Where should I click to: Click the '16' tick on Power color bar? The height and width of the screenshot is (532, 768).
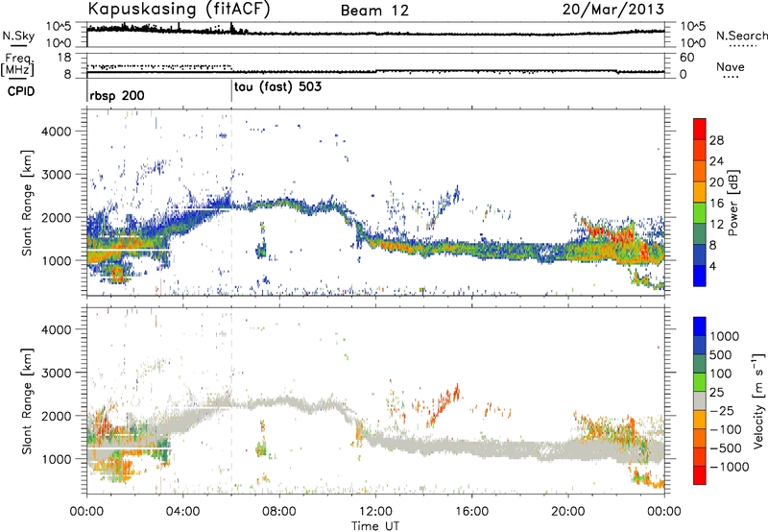point(716,204)
